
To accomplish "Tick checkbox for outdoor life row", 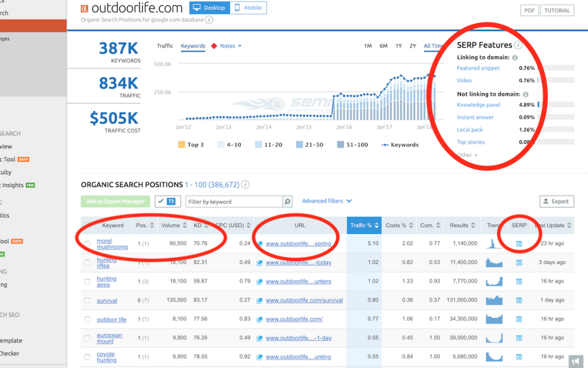I will click(87, 319).
